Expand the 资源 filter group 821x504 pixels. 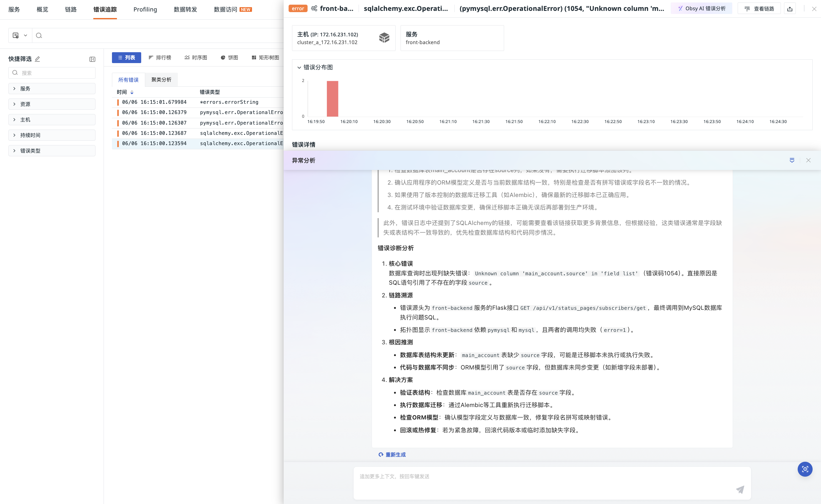(52, 104)
